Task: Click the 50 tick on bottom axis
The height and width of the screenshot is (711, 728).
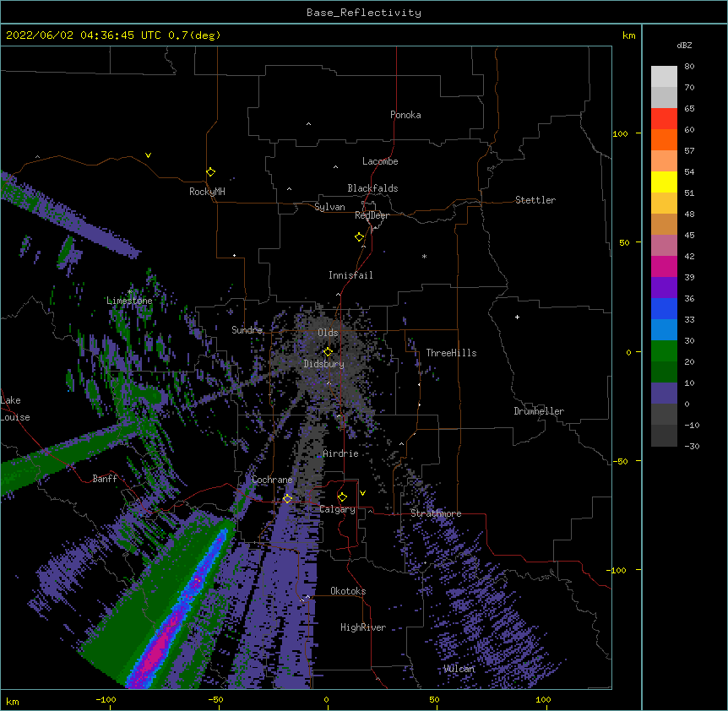Action: pos(434,700)
